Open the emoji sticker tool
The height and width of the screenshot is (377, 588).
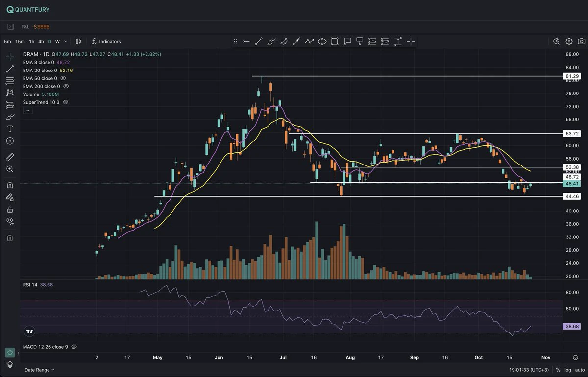[x=10, y=141]
